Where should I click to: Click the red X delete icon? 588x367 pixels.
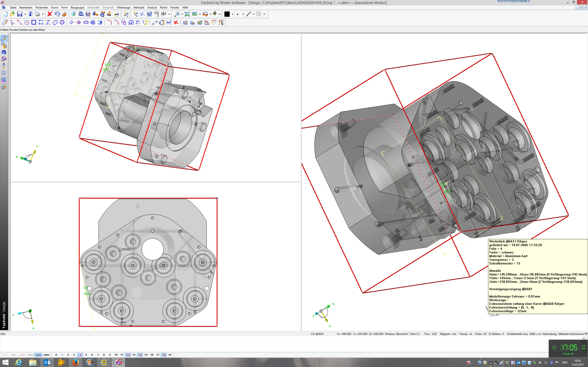point(50,14)
